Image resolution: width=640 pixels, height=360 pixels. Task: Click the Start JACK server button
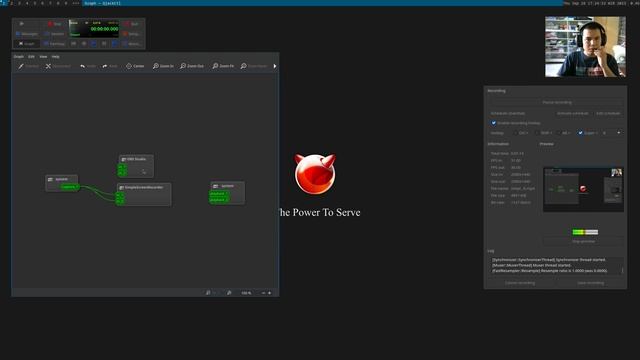(26, 24)
